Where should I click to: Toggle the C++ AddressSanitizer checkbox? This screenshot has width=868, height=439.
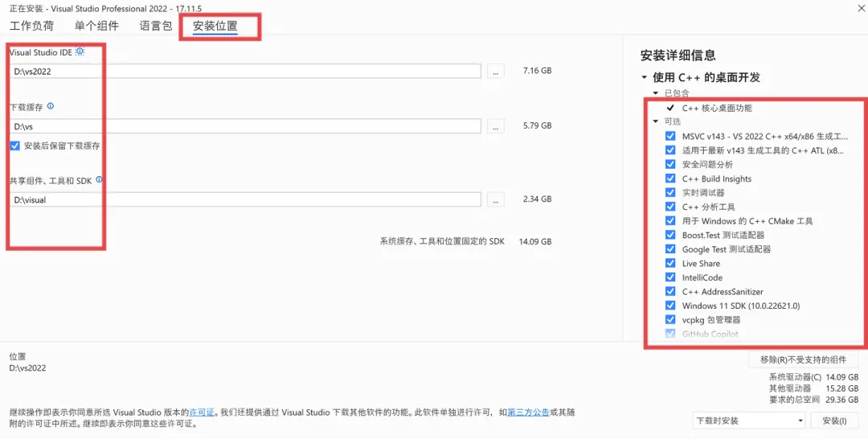670,291
